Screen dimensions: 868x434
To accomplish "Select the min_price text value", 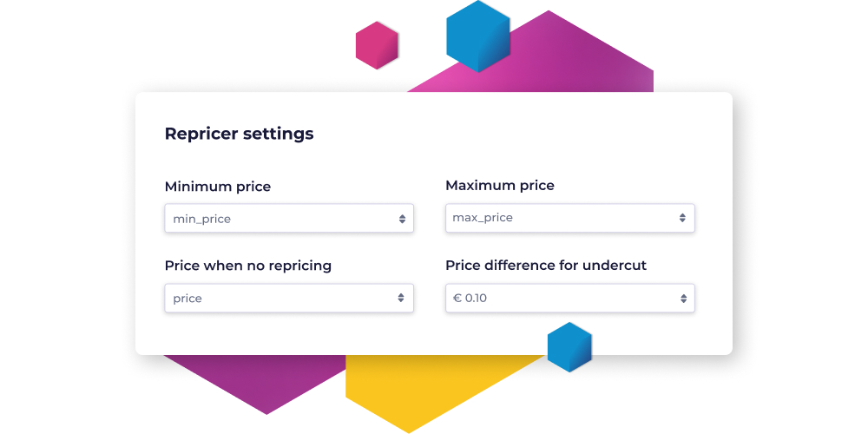I will coord(201,219).
